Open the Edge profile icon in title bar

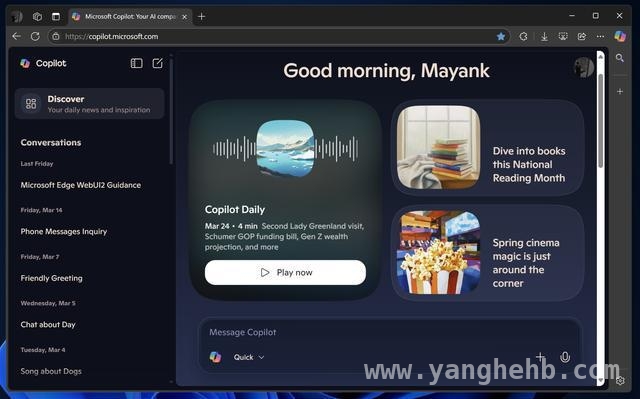coord(17,17)
